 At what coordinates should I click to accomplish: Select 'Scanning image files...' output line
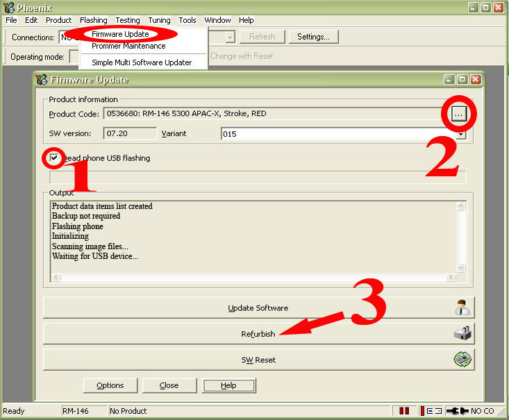tap(90, 246)
